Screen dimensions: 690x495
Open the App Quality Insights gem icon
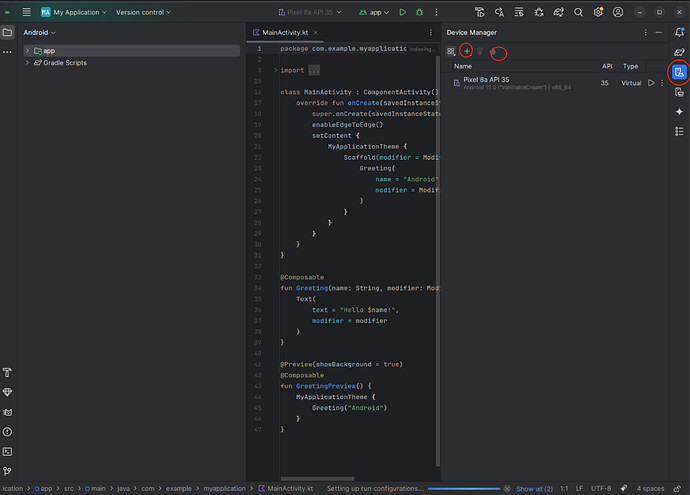click(x=7, y=392)
